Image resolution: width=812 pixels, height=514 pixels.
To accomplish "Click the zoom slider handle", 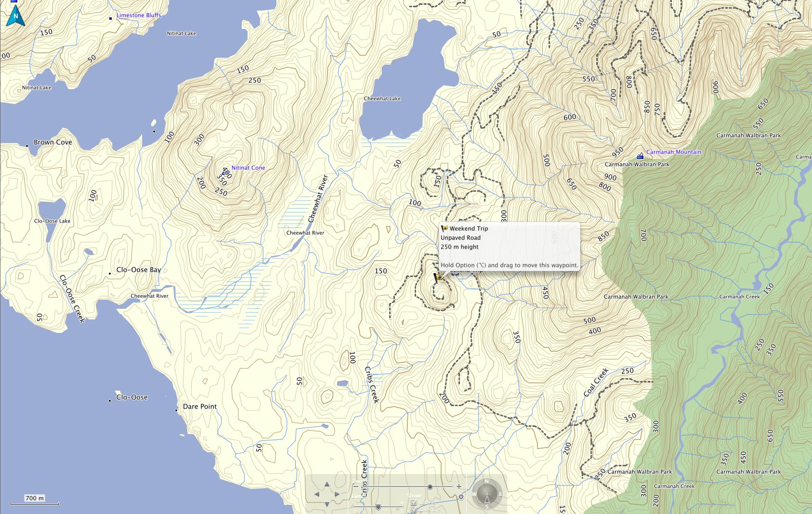I will click(x=430, y=487).
